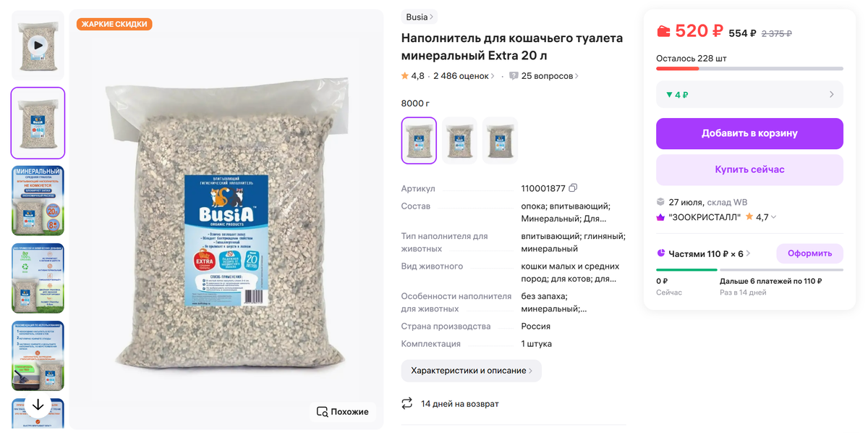Click the wallet price icon

point(663,31)
